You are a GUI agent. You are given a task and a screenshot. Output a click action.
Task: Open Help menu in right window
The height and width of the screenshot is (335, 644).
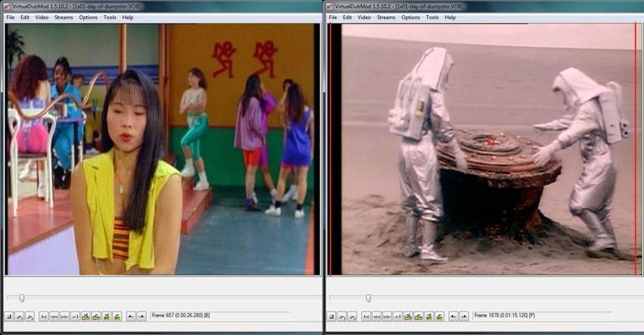point(451,18)
